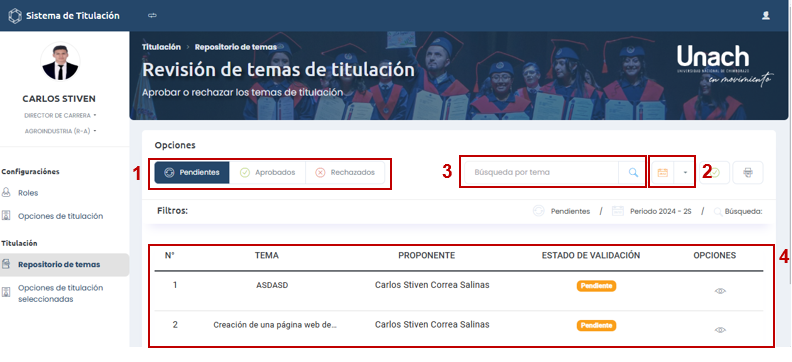The width and height of the screenshot is (792, 362).
Task: Click the Periodo 2024 - 2S filter indicator
Action: pos(652,212)
